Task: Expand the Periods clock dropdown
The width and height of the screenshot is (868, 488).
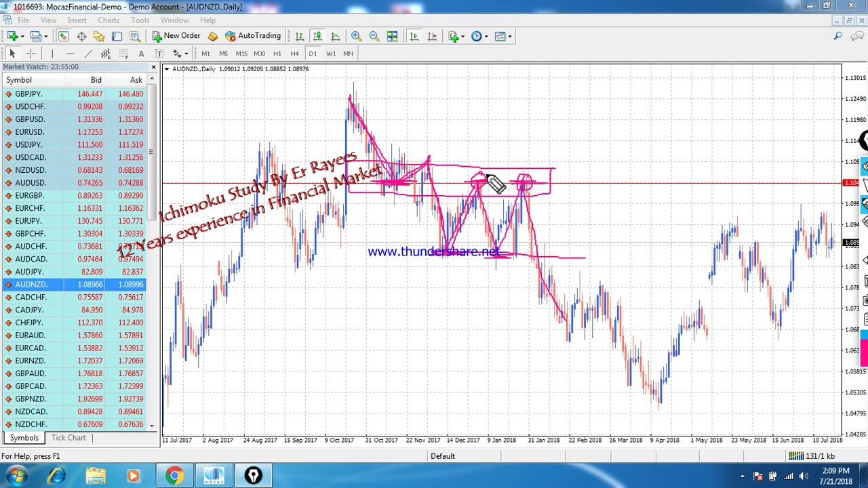Action: coord(486,37)
